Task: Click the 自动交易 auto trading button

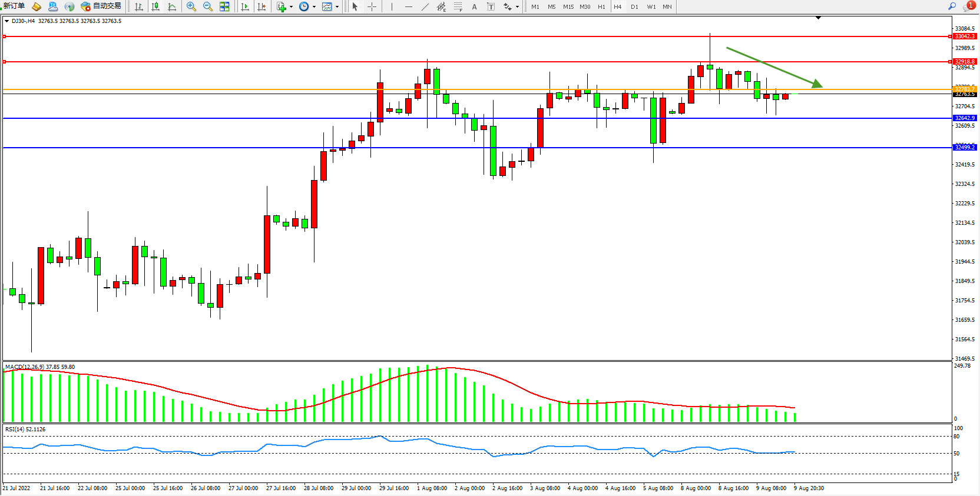Action: click(101, 6)
